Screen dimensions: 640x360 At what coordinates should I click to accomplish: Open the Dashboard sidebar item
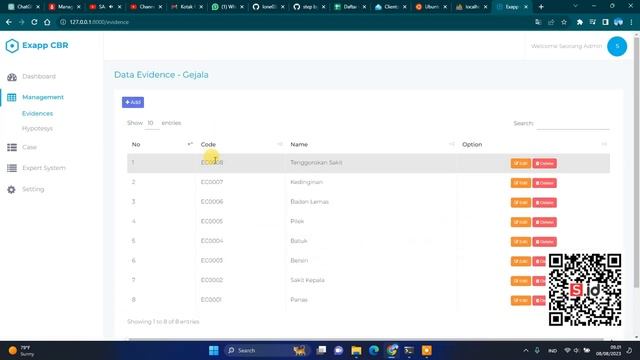pyautogui.click(x=39, y=76)
